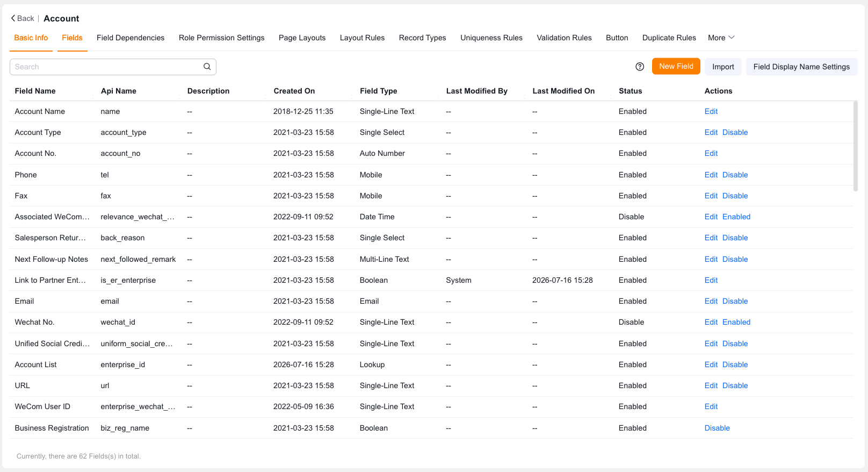
Task: Edit the Account Name field
Action: point(711,111)
